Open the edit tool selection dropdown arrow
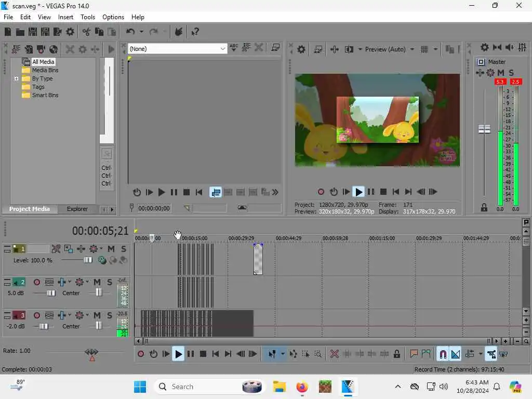This screenshot has height=399, width=532. pyautogui.click(x=283, y=354)
